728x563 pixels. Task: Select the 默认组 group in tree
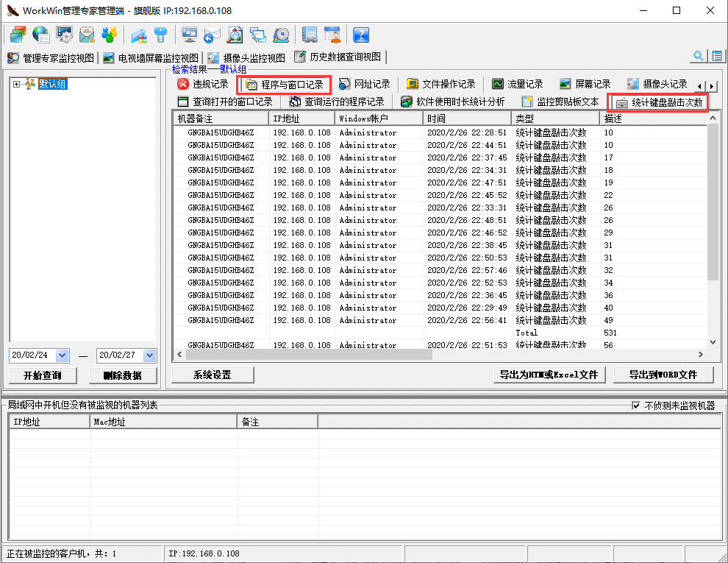click(x=52, y=84)
